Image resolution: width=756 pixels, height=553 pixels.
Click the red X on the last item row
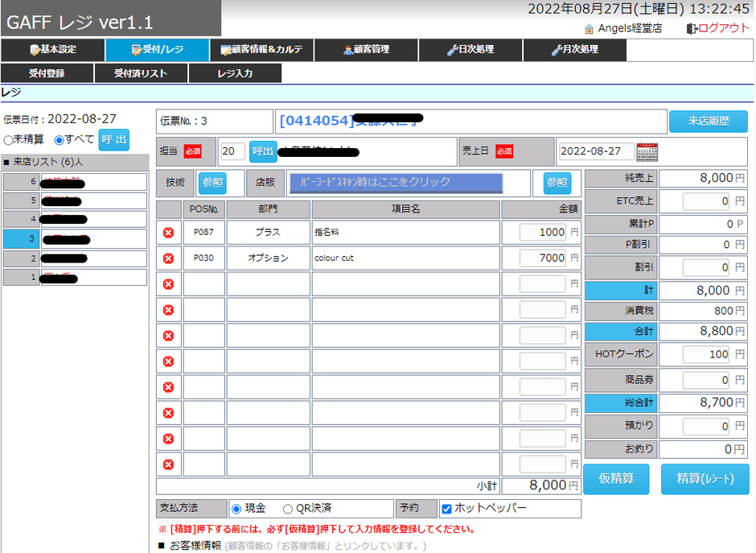[168, 464]
